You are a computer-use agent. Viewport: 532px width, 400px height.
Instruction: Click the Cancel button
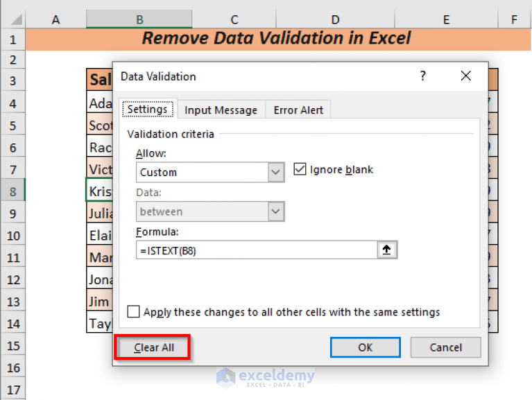click(445, 347)
